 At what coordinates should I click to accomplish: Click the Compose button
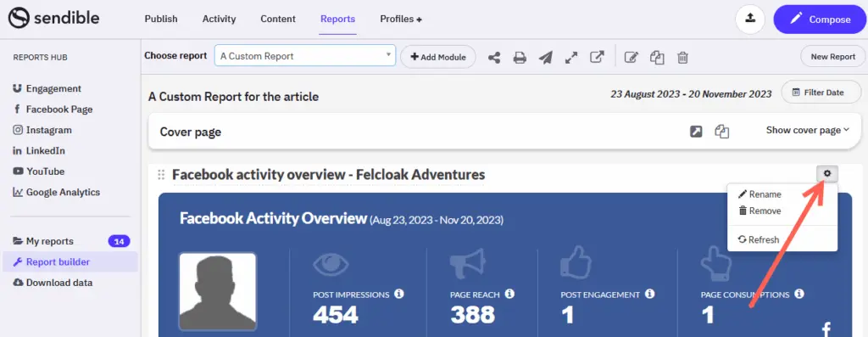(821, 20)
